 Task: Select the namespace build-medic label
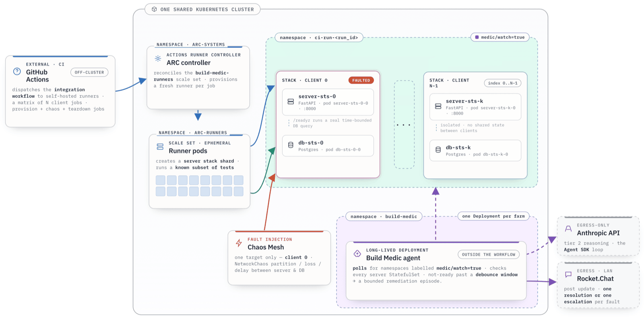click(384, 216)
